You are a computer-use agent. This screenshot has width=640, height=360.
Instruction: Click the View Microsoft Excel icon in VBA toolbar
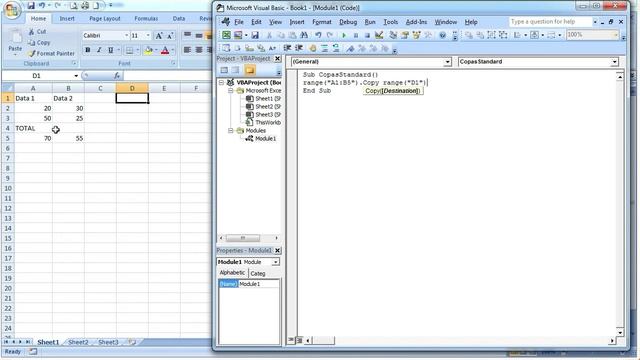tap(226, 35)
